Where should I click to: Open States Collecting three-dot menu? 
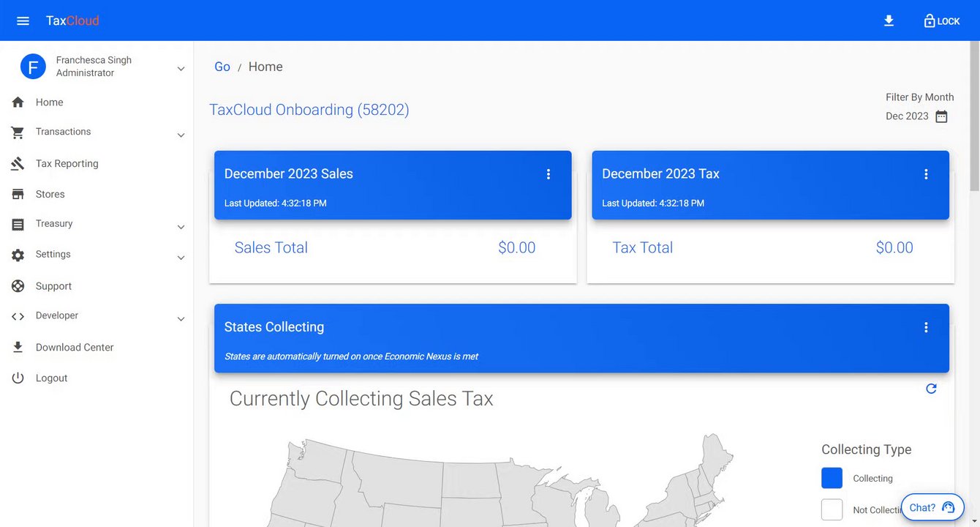(926, 327)
